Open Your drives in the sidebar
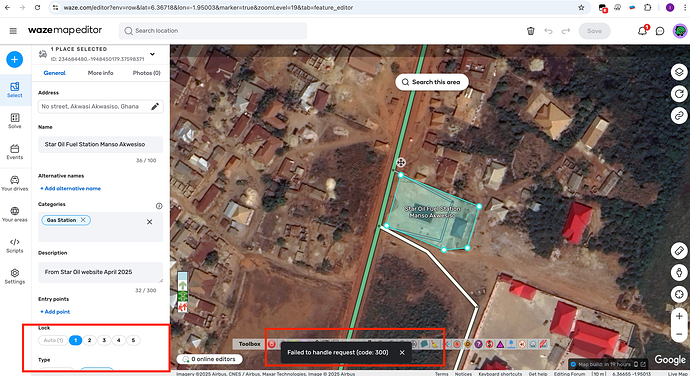This screenshot has width=690, height=376. tap(15, 183)
